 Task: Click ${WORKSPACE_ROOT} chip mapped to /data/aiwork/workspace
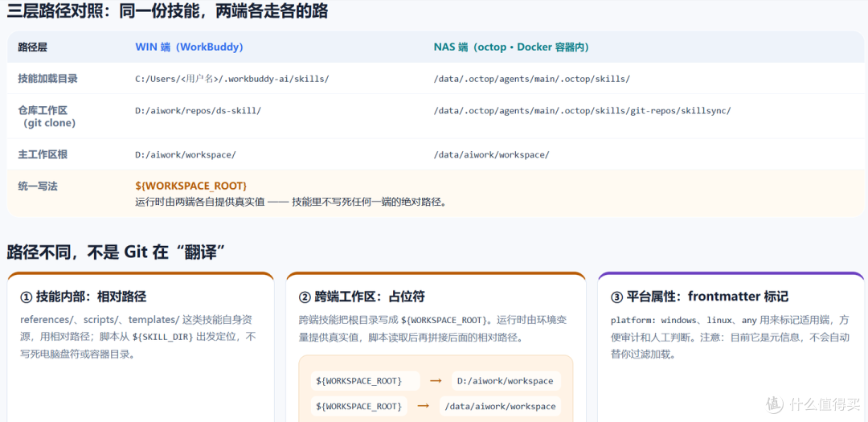point(358,406)
